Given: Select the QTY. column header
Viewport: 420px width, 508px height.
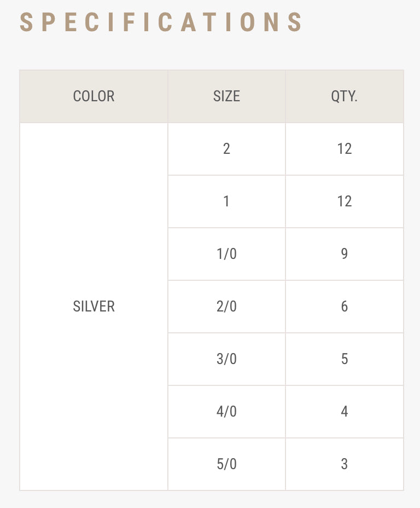Looking at the screenshot, I should (345, 96).
